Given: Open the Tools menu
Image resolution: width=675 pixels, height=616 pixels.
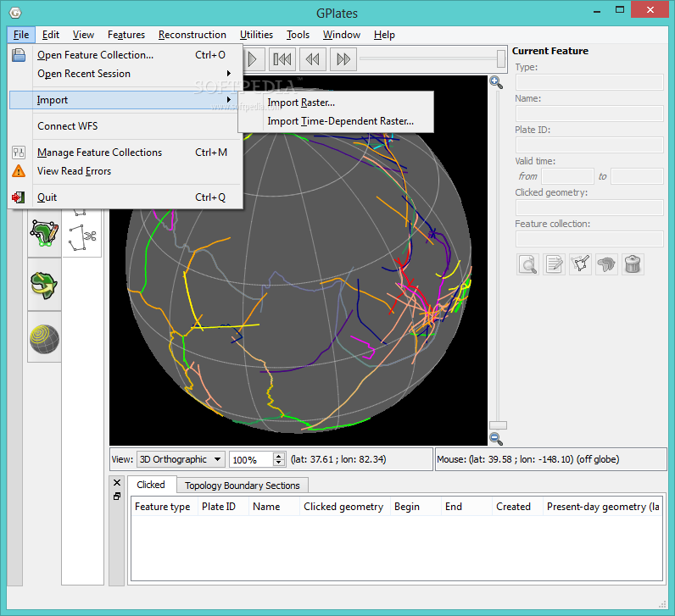Looking at the screenshot, I should [298, 35].
